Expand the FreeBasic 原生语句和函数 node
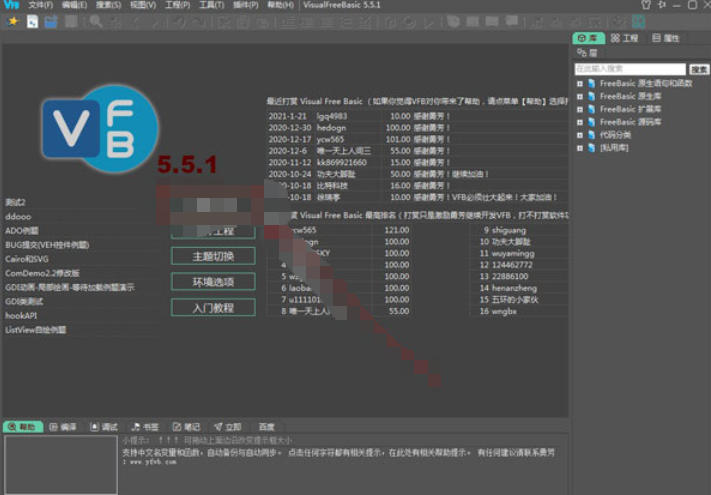The width and height of the screenshot is (711, 495). 580,83
